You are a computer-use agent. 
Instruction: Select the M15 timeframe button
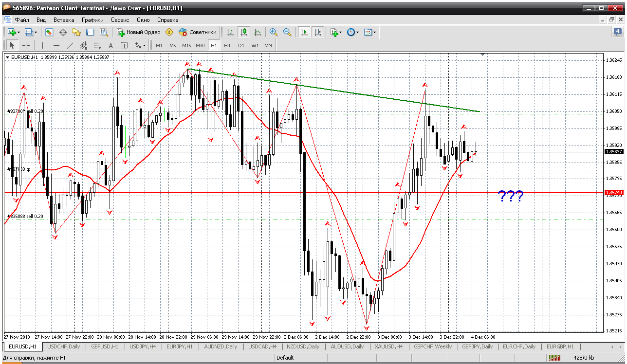click(x=186, y=45)
